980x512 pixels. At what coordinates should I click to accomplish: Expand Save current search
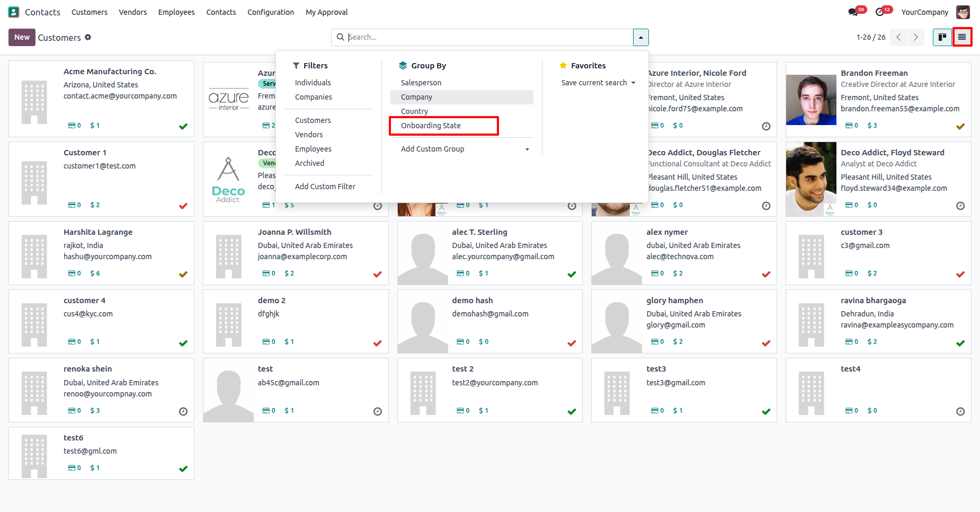(x=598, y=83)
